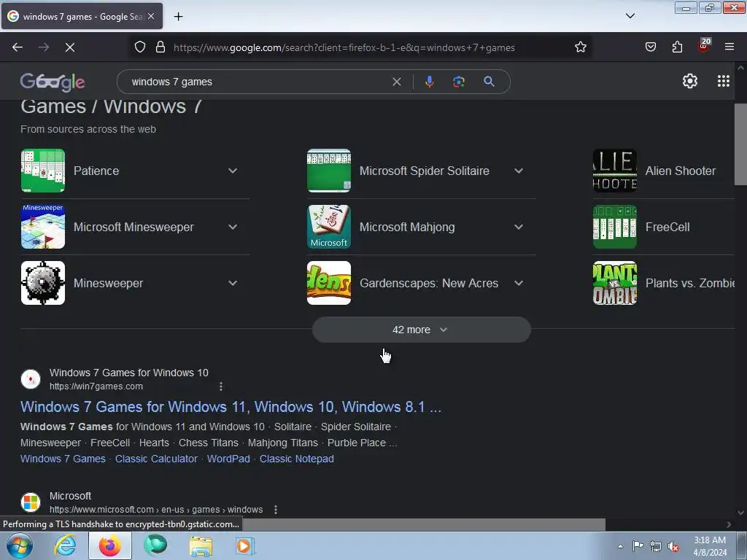Open the Plants vs. Zombies thumbnail
Image resolution: width=747 pixels, height=560 pixels.
click(x=614, y=283)
